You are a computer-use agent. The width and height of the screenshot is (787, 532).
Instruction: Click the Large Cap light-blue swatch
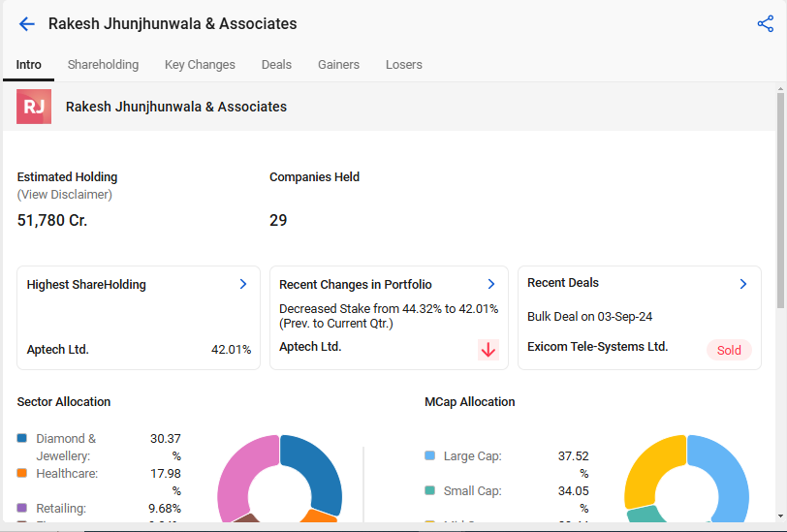(x=429, y=455)
